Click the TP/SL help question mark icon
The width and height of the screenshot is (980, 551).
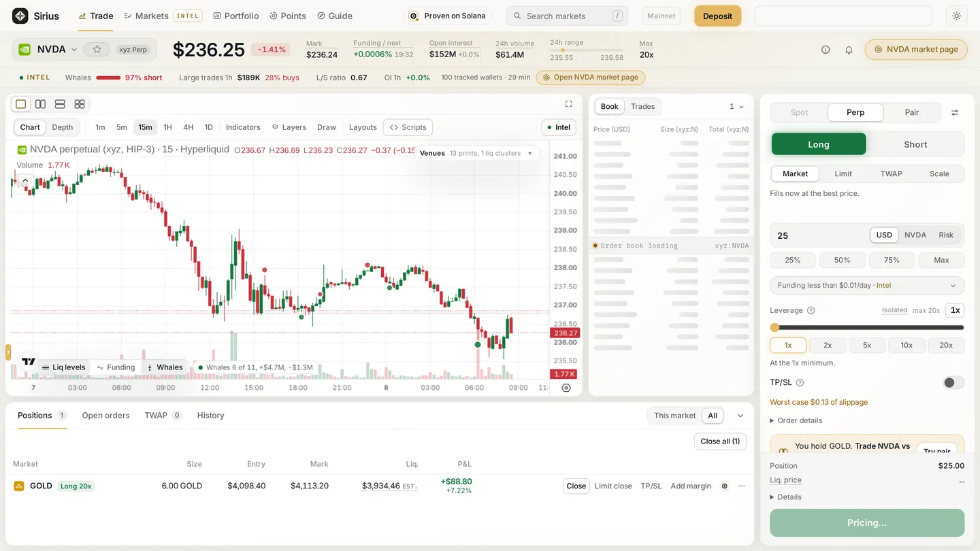pyautogui.click(x=800, y=383)
